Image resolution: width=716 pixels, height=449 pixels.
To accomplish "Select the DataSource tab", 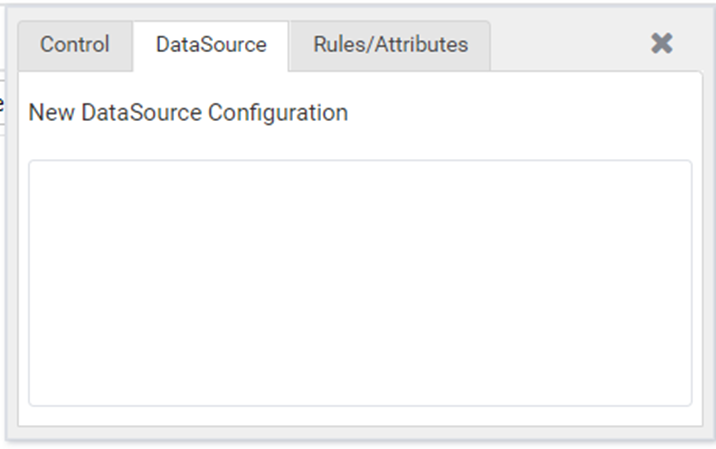I will pyautogui.click(x=211, y=46).
